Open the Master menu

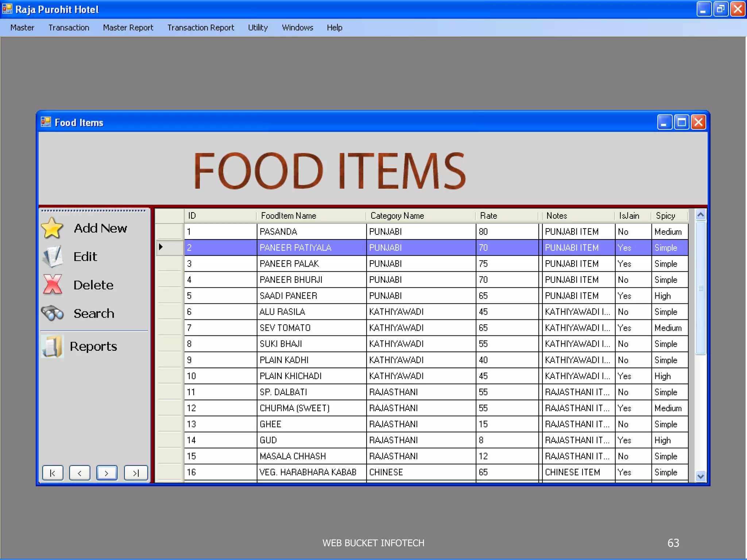point(22,28)
